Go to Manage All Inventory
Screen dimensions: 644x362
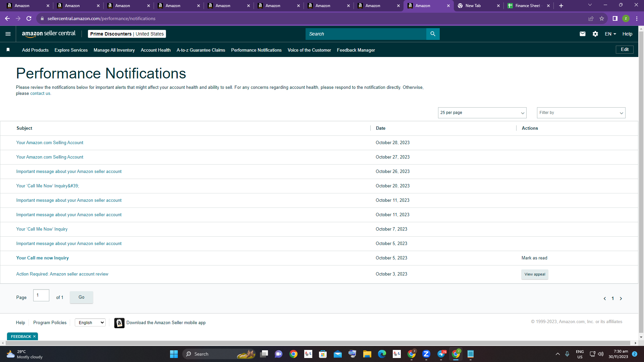(x=114, y=50)
